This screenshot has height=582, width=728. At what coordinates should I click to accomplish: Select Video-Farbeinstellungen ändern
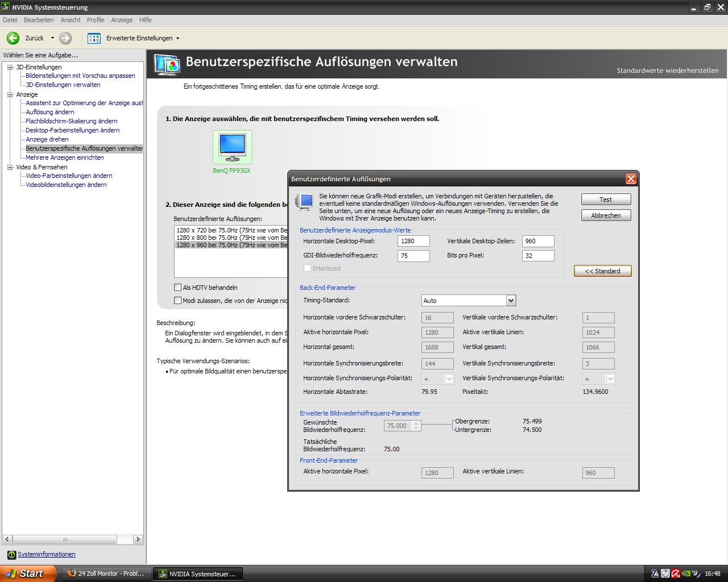coord(69,176)
